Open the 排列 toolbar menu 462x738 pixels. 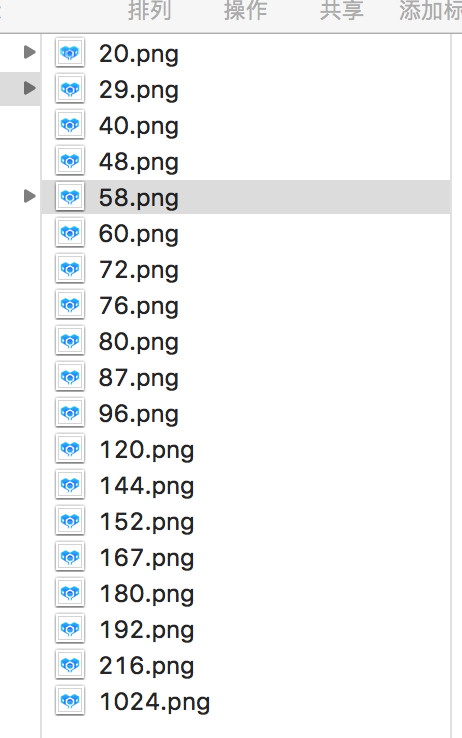coord(150,10)
